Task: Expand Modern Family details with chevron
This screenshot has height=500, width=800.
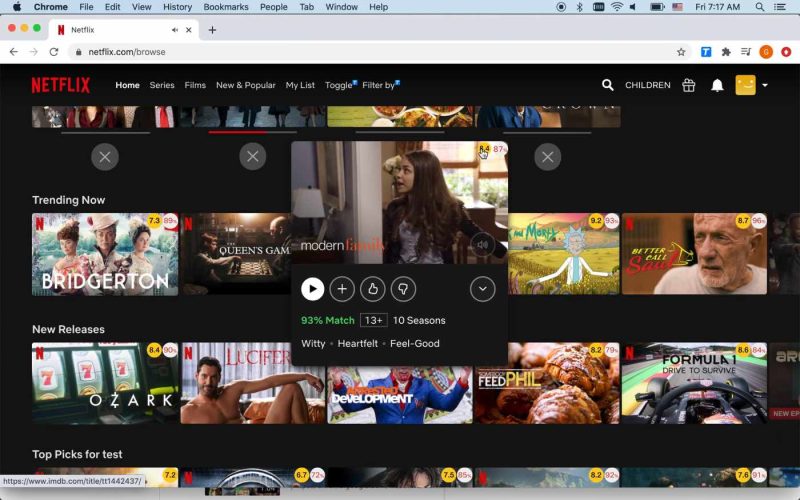Action: point(482,289)
